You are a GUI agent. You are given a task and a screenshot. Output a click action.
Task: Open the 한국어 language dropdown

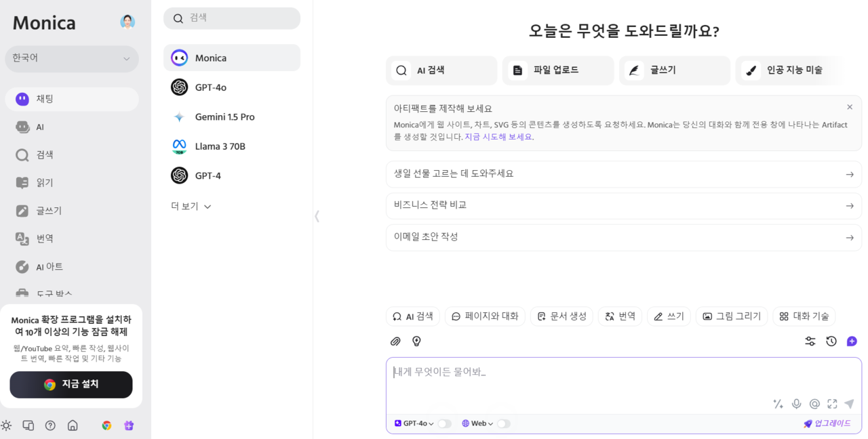tap(71, 59)
